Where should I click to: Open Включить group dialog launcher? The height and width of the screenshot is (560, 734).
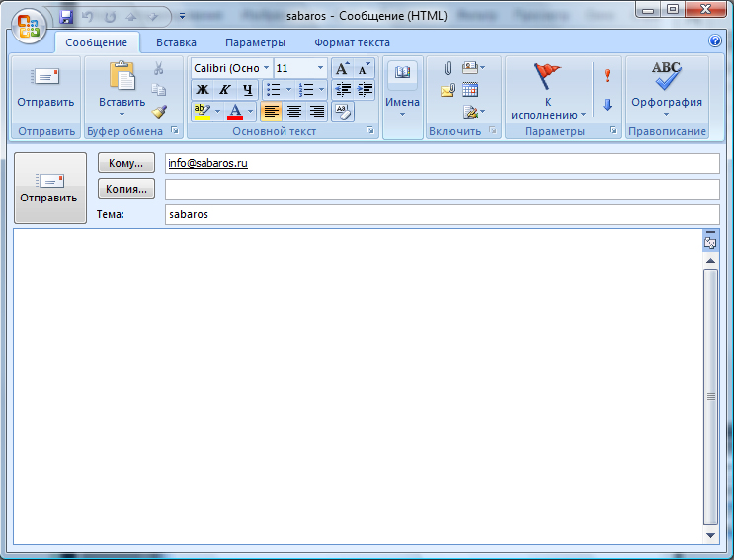(x=492, y=130)
